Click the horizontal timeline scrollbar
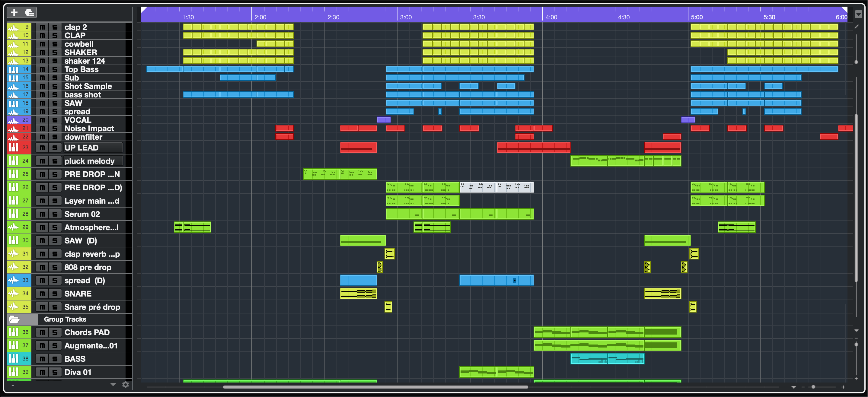This screenshot has width=868, height=397. 375,387
